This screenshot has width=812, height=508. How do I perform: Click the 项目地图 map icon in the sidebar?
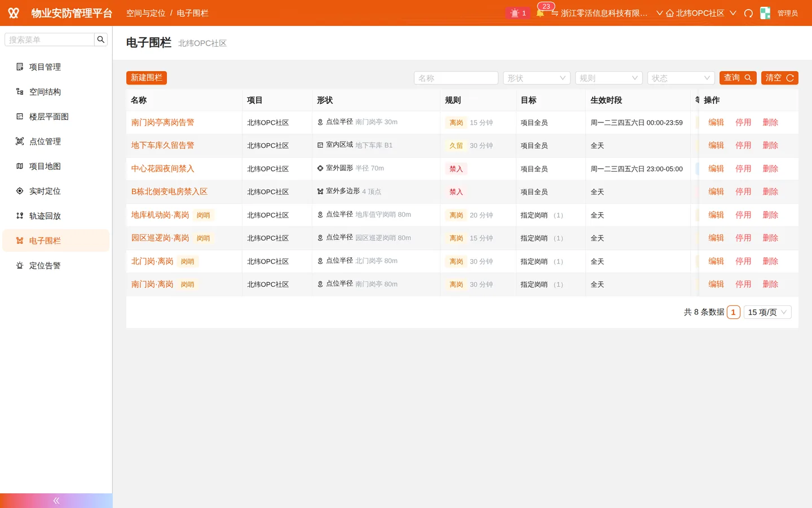[20, 166]
